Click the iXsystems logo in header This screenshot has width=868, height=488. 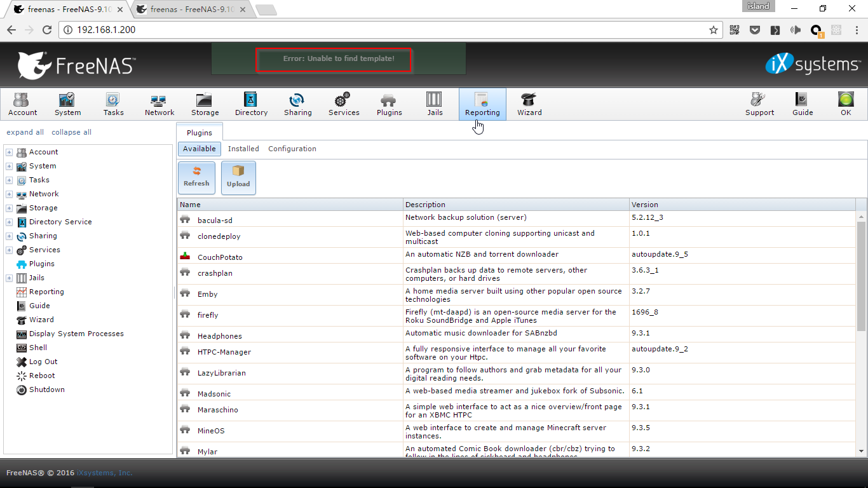click(x=812, y=64)
